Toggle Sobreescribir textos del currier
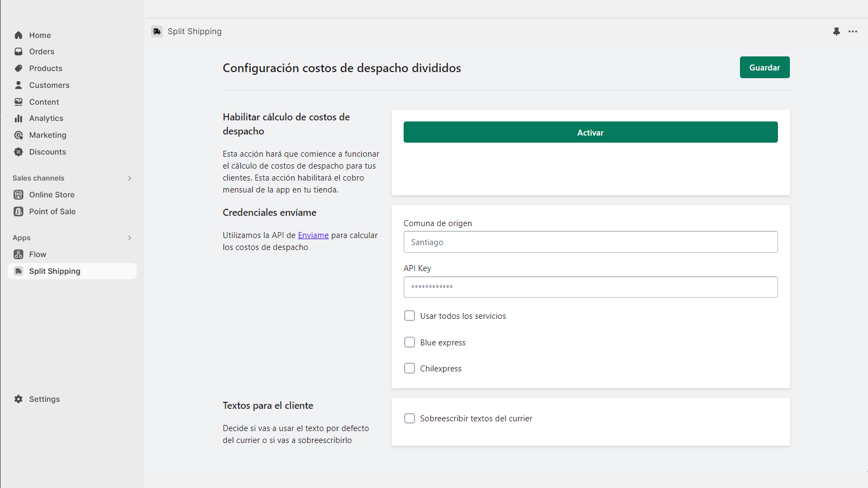The height and width of the screenshot is (488, 868). [410, 418]
